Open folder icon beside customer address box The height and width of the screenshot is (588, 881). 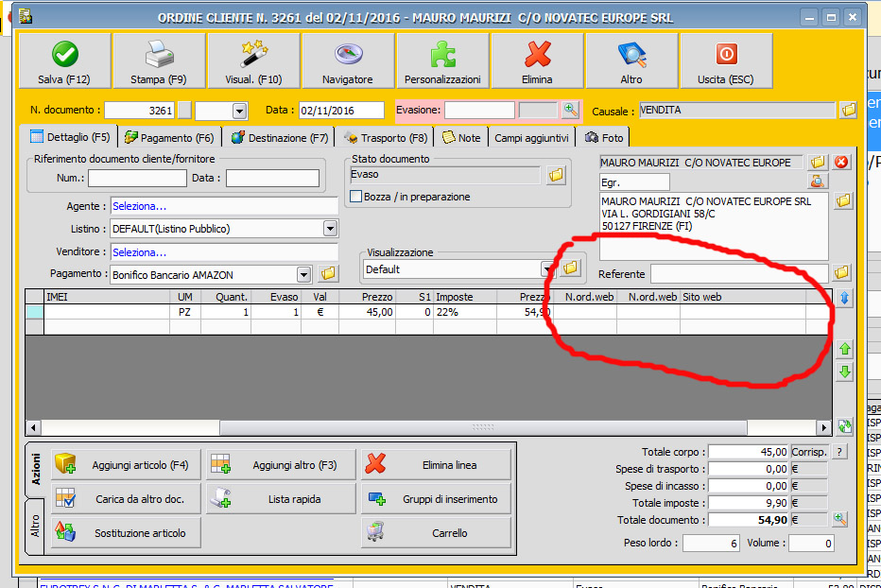click(x=843, y=200)
